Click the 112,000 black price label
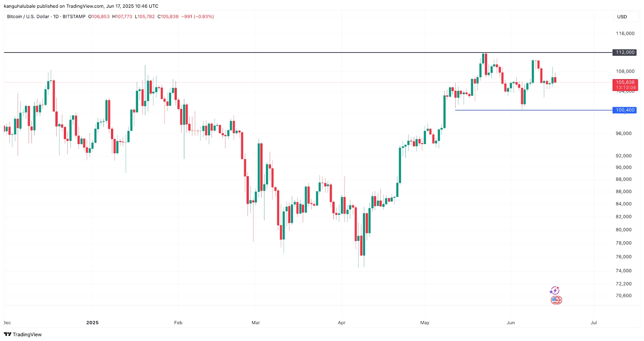 625,52
